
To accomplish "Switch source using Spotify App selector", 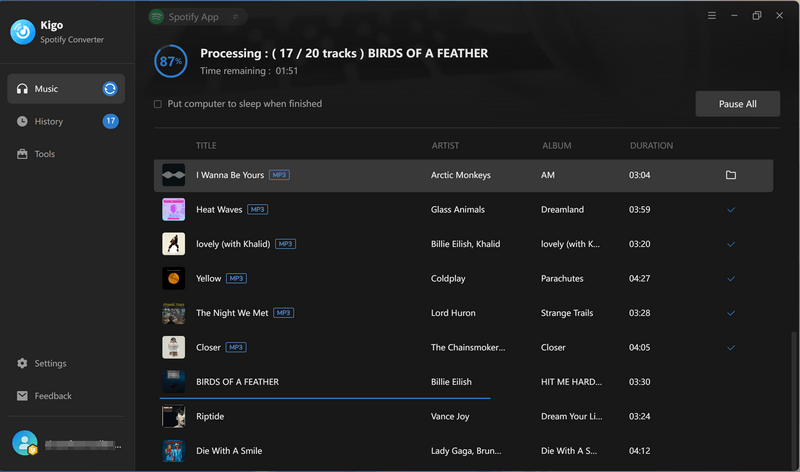I will [197, 17].
